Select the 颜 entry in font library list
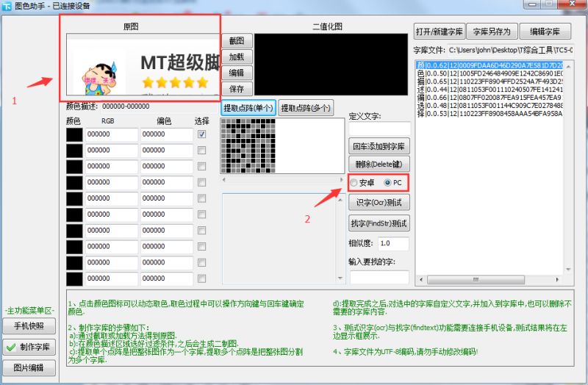The width and height of the screenshot is (588, 385). click(490, 65)
